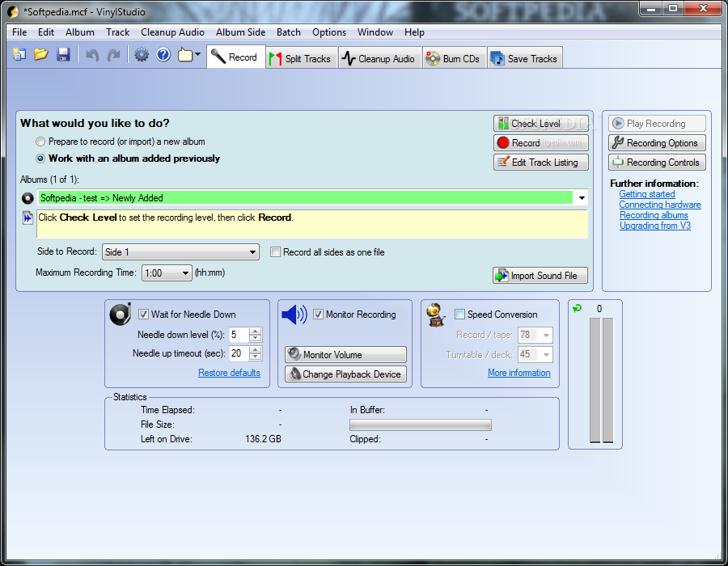Open the Help menu
Image resolution: width=728 pixels, height=566 pixels.
(x=414, y=32)
